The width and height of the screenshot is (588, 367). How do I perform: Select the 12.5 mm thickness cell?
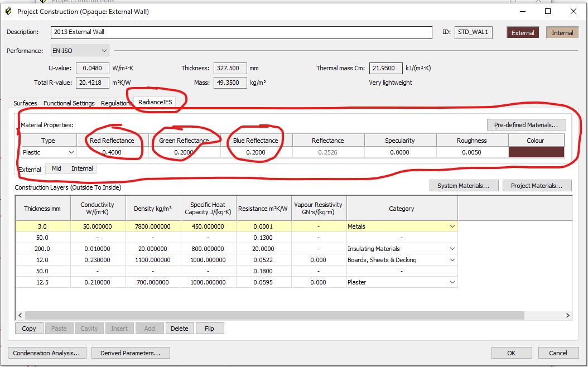(42, 282)
